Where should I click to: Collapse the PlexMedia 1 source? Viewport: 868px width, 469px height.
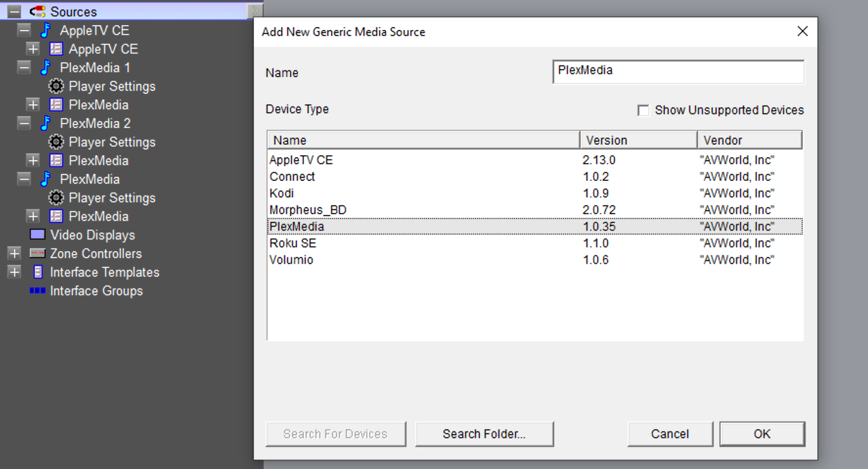[24, 67]
